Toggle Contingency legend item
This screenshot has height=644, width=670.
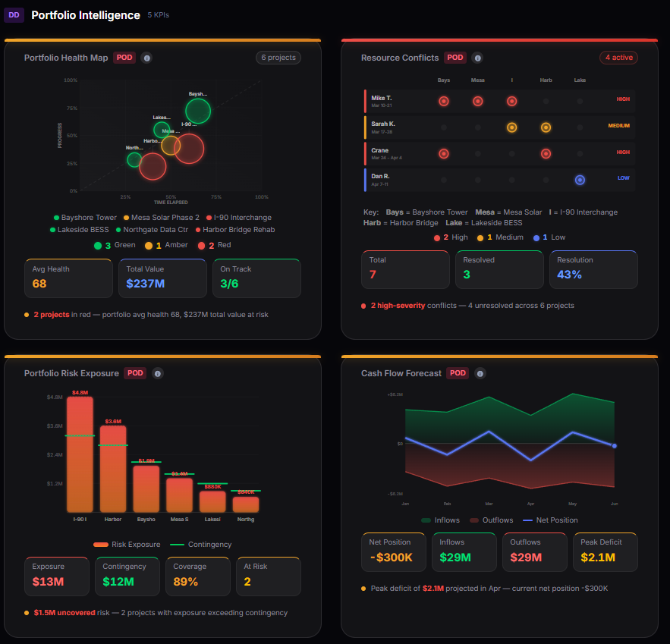pyautogui.click(x=200, y=545)
